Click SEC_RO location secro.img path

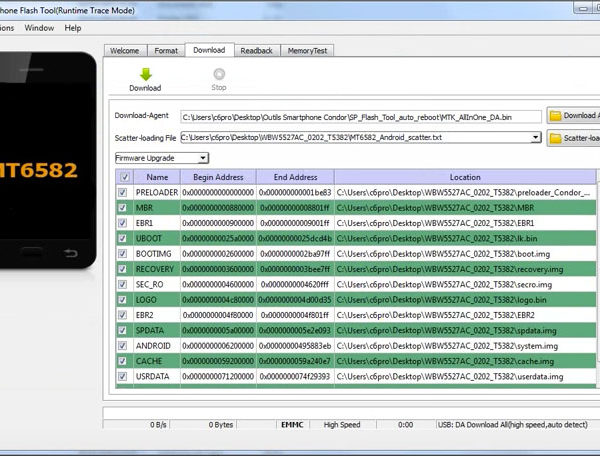click(x=444, y=284)
